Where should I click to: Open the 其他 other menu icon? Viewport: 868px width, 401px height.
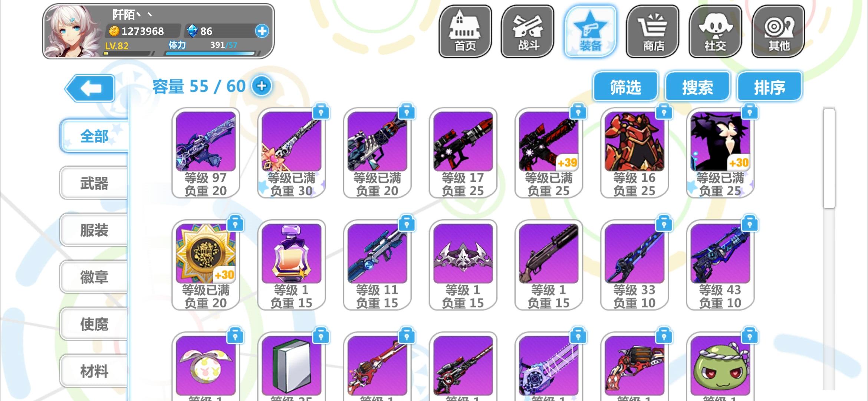[x=778, y=31]
